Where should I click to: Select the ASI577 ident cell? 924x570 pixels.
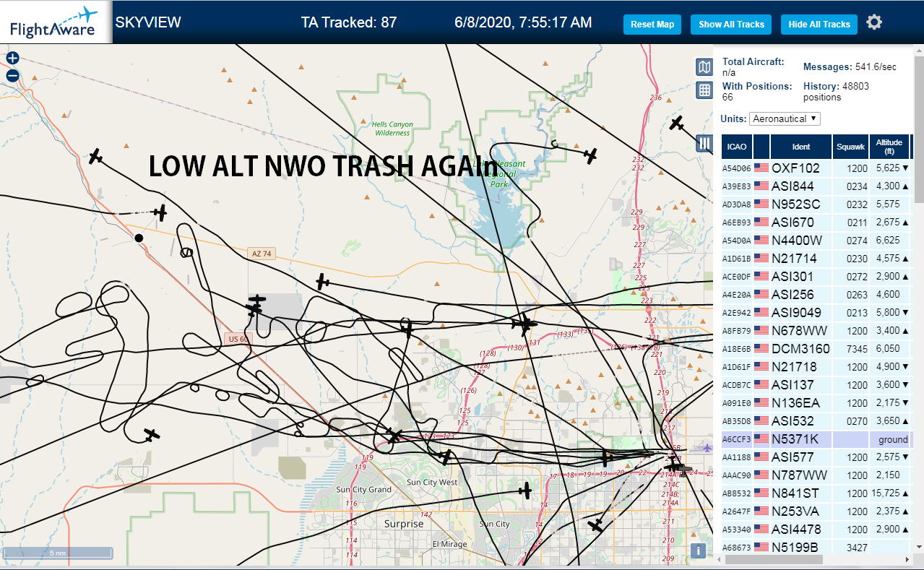(x=801, y=457)
